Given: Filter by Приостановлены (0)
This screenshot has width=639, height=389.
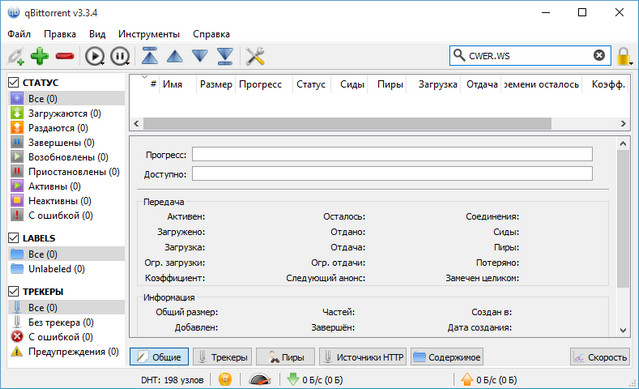Looking at the screenshot, I should pyautogui.click(x=66, y=171).
